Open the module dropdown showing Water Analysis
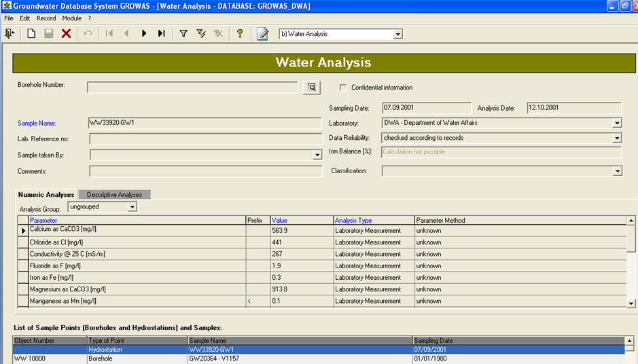The image size is (638, 364). (397, 34)
